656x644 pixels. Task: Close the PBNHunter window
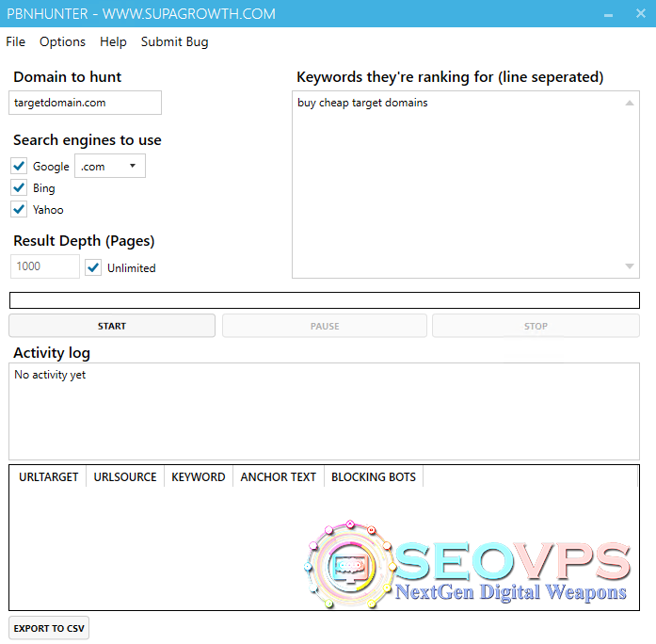641,14
